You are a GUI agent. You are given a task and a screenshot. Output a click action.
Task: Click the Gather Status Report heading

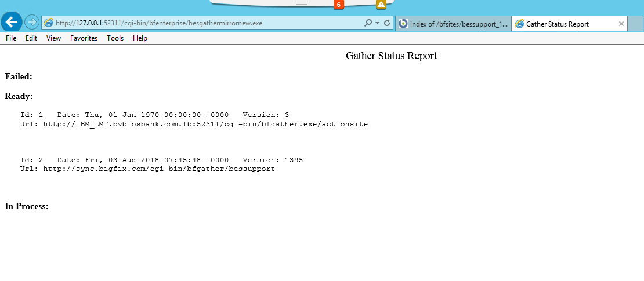click(391, 56)
